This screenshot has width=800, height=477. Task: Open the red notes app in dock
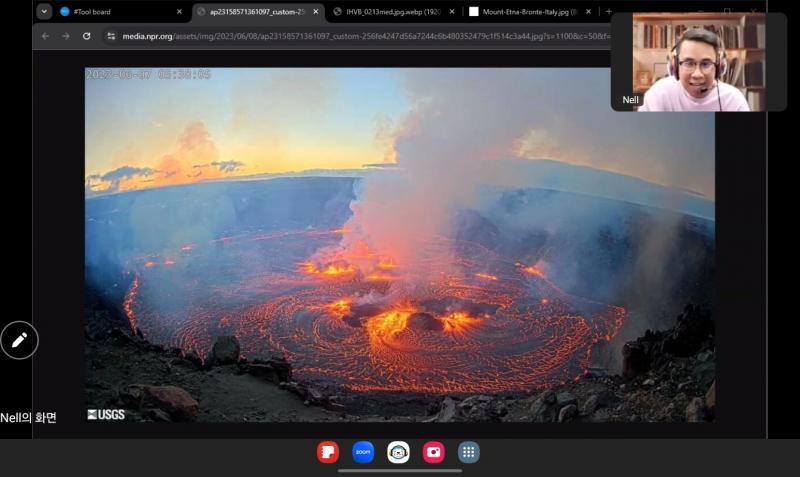tap(328, 452)
